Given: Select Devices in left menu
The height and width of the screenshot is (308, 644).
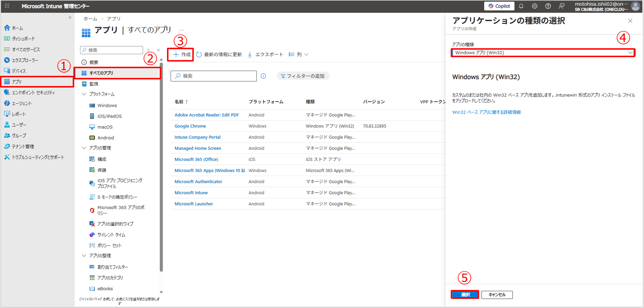Looking at the screenshot, I should tap(19, 71).
